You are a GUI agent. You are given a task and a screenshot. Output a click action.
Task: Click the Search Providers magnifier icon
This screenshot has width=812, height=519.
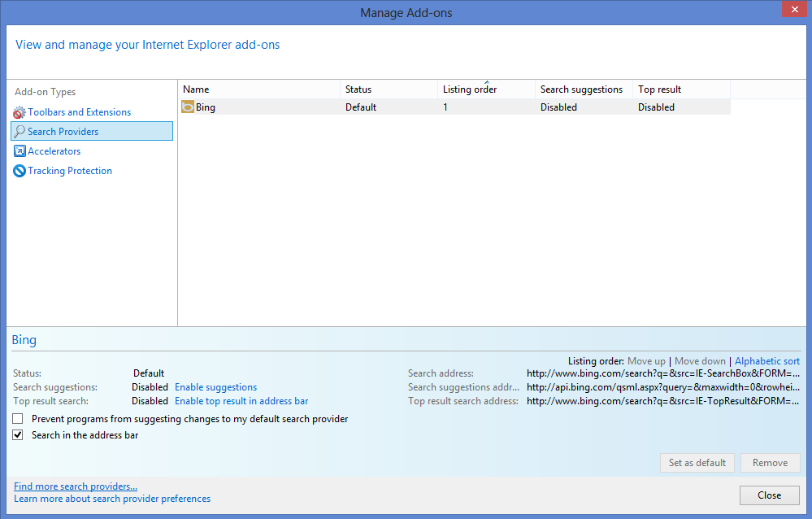click(20, 132)
